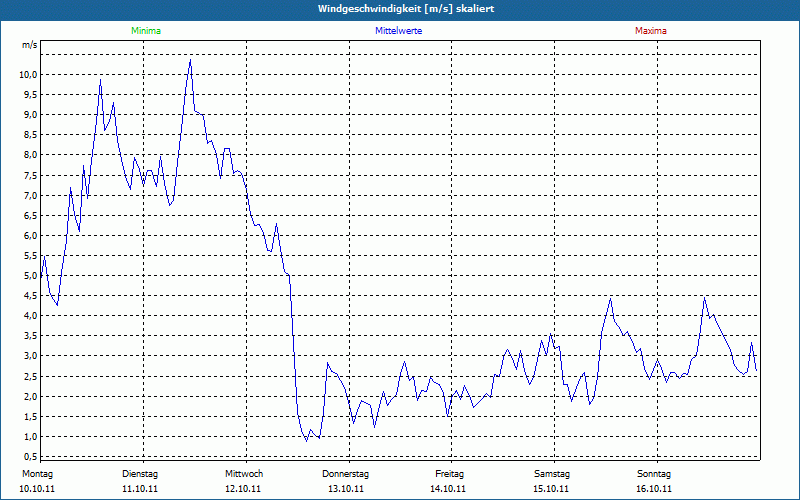Click the 9,5 y-axis value

click(31, 94)
